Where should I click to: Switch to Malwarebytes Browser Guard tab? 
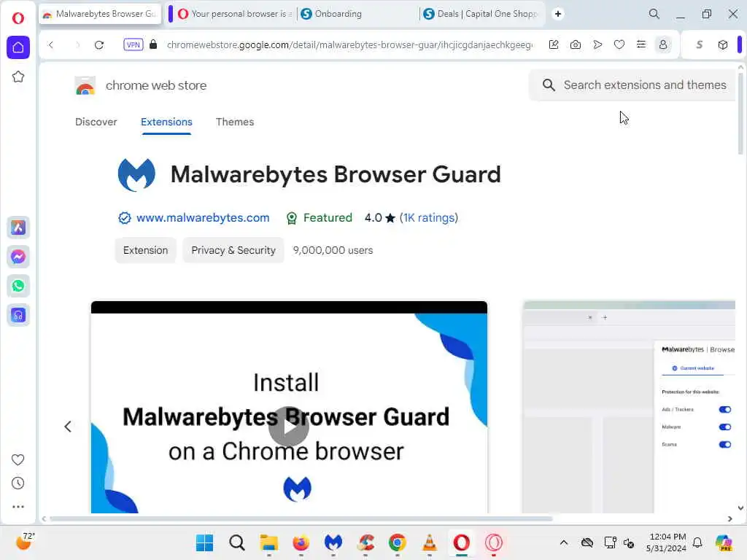pyautogui.click(x=100, y=14)
